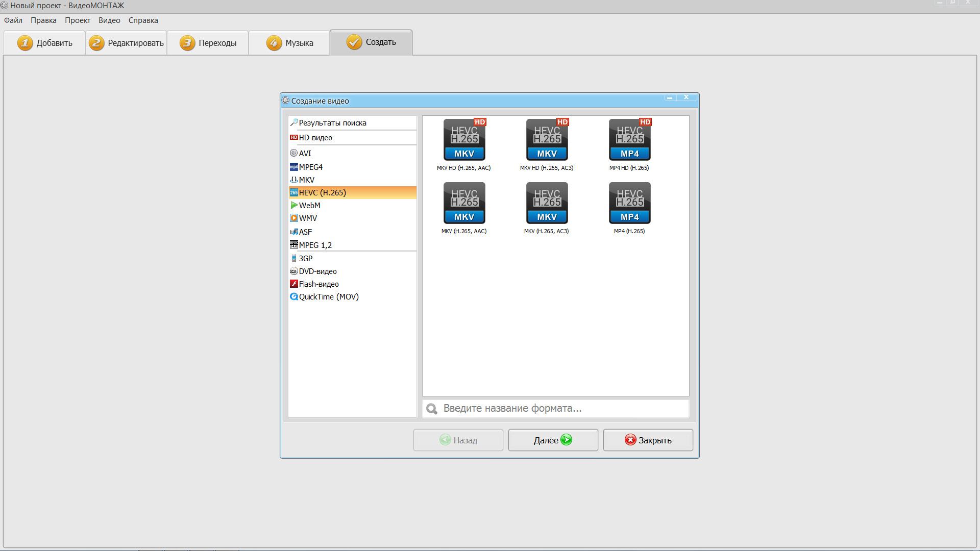980x551 pixels.
Task: Switch to the Добавить tab
Action: click(x=44, y=43)
